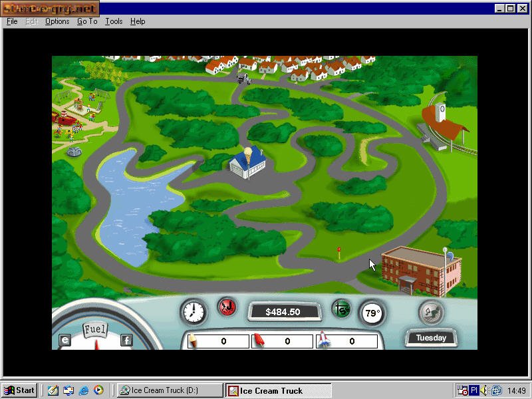Click the $484.50 money display
This screenshot has height=399, width=532.
[x=283, y=312]
